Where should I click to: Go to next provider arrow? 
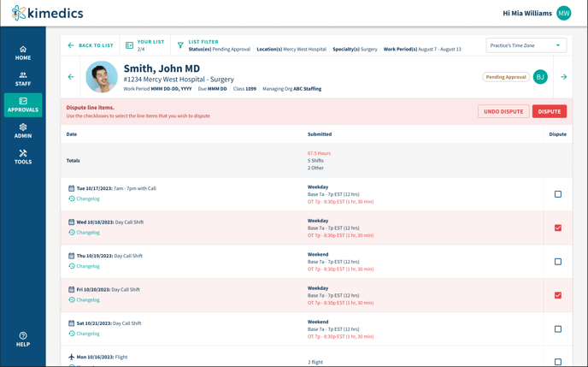[563, 77]
